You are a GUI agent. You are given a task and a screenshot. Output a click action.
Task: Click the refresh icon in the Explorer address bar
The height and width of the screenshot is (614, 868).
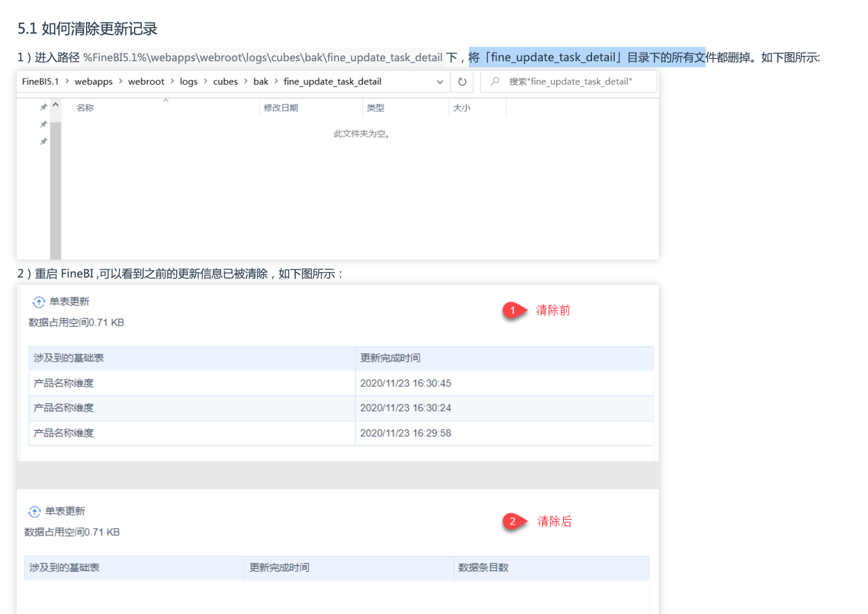[462, 82]
